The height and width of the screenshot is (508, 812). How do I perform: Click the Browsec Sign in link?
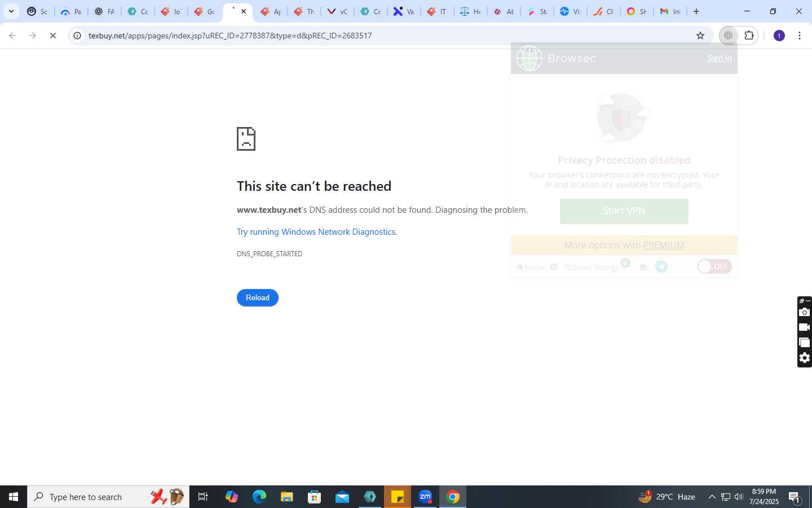tap(720, 58)
